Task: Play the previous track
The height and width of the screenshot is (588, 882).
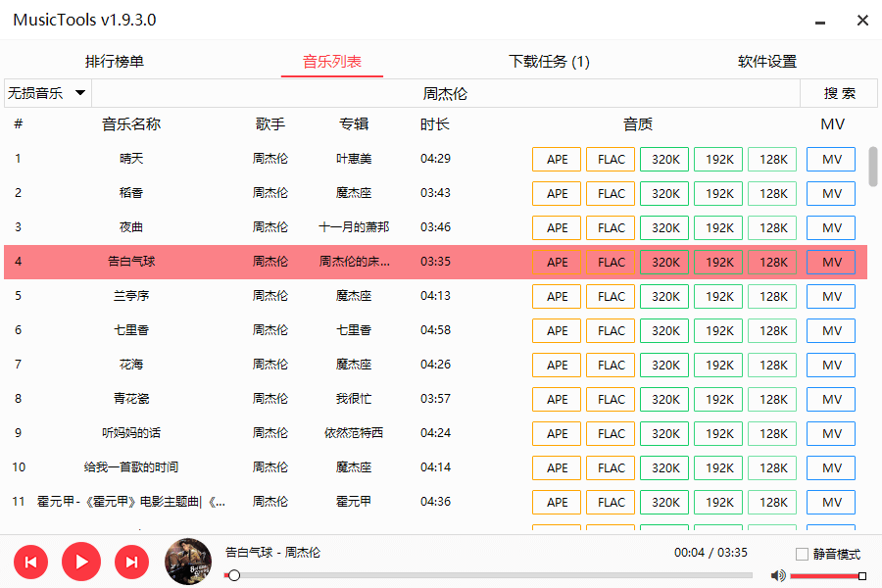Action: click(31, 562)
